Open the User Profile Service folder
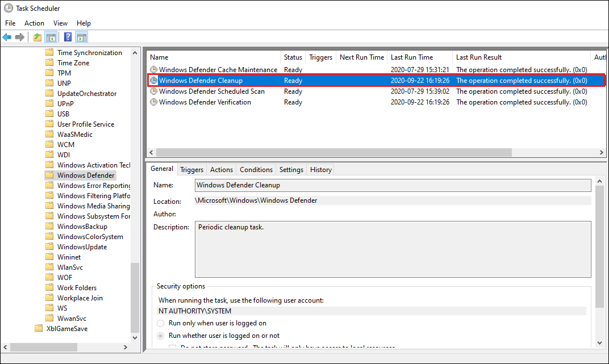 pos(86,124)
